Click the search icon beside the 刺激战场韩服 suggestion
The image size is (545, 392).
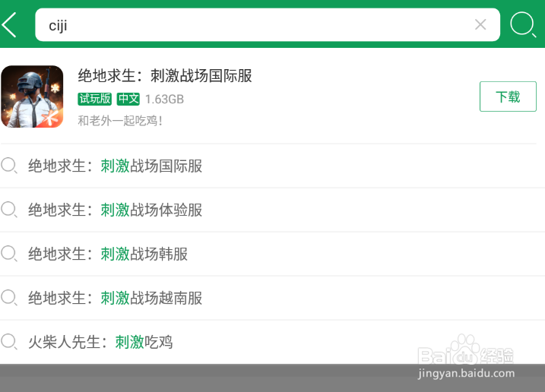(9, 254)
